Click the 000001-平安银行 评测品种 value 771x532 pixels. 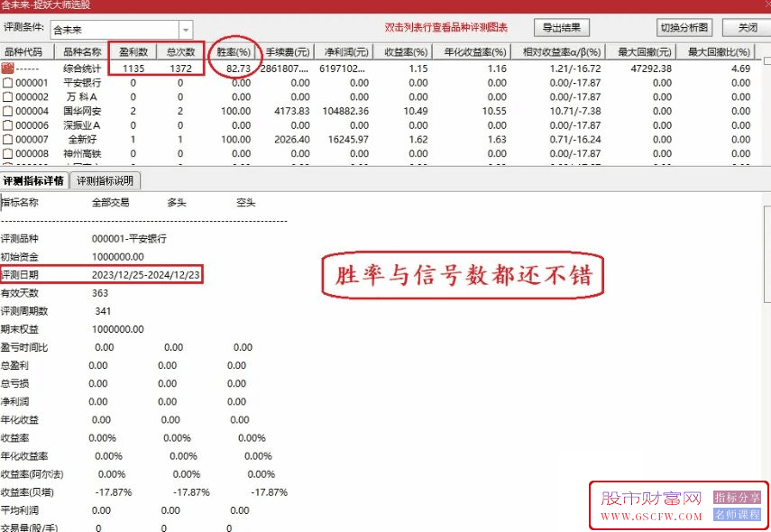[129, 238]
